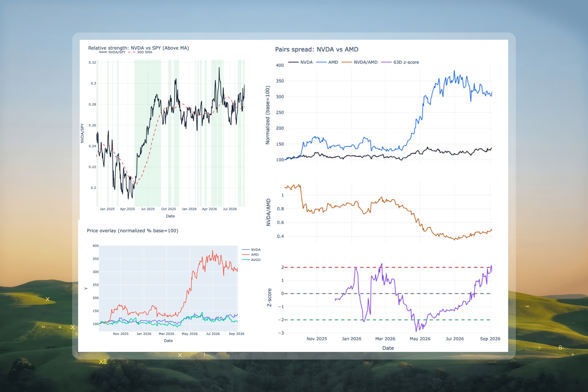Click the '−3' tick on Z-score axis
This screenshot has width=588, height=392.
(281, 333)
